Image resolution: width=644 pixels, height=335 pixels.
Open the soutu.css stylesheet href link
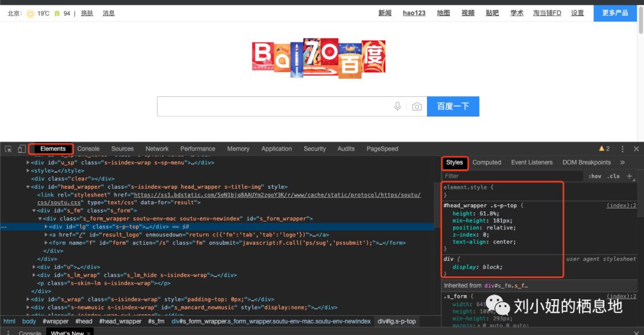point(277,195)
